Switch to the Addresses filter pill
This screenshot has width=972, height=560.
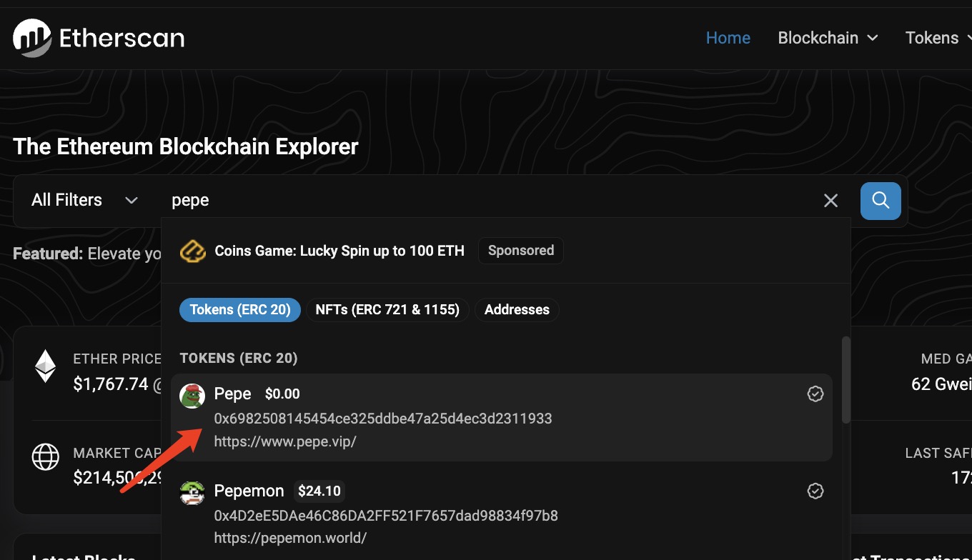(x=517, y=310)
